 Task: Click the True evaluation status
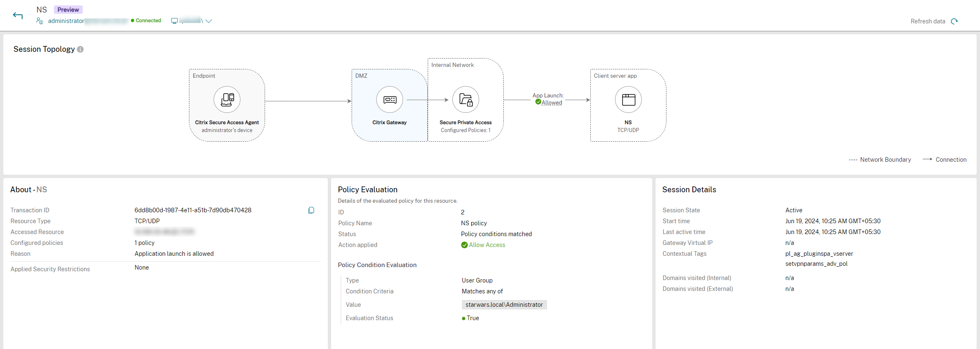472,318
